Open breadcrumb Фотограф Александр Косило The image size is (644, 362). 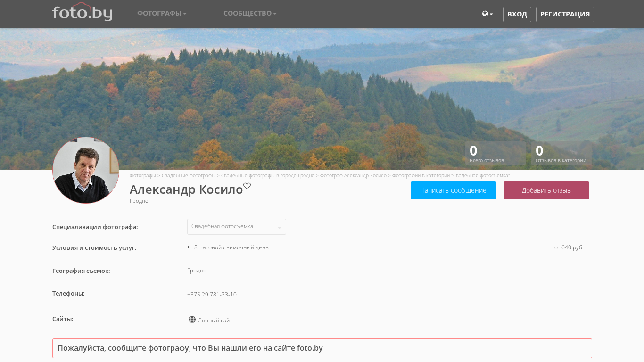coord(353,175)
